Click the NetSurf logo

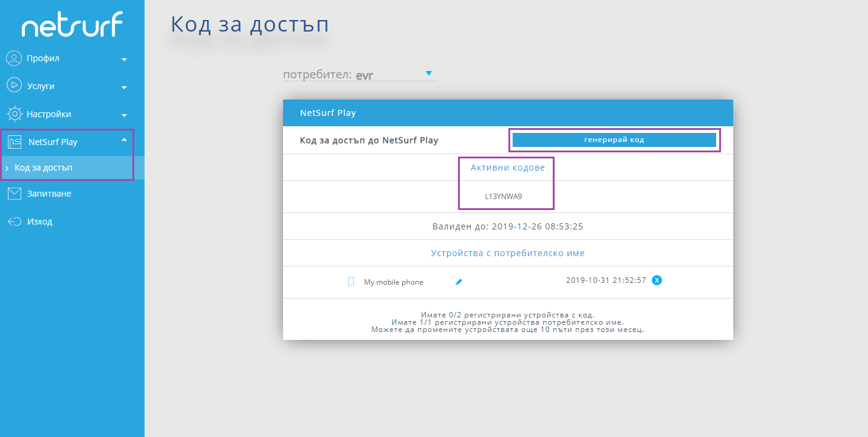click(x=72, y=25)
